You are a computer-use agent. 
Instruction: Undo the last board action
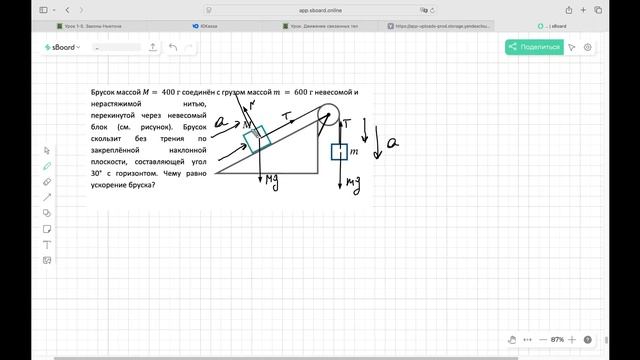[x=173, y=47]
